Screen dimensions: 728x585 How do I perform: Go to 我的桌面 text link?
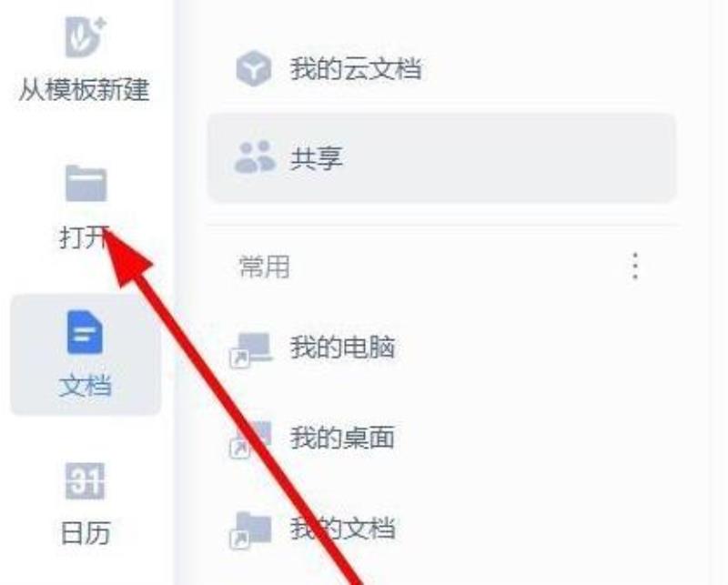pos(343,438)
